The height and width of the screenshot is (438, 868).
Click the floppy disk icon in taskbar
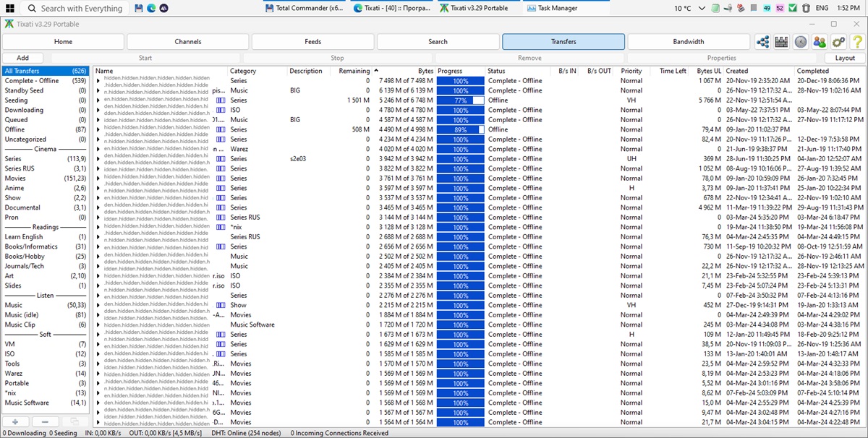tap(138, 9)
